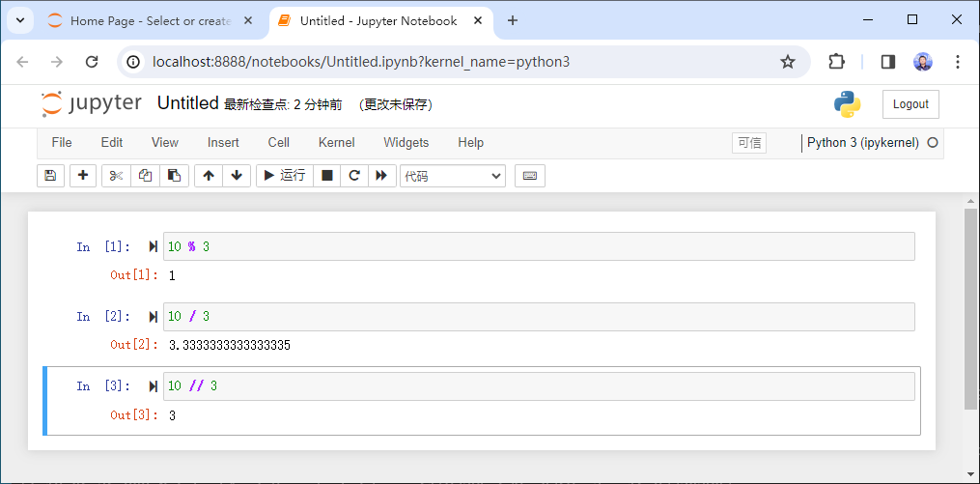The image size is (980, 484).
Task: Open the cell type 代码 dropdown
Action: pyautogui.click(x=453, y=176)
